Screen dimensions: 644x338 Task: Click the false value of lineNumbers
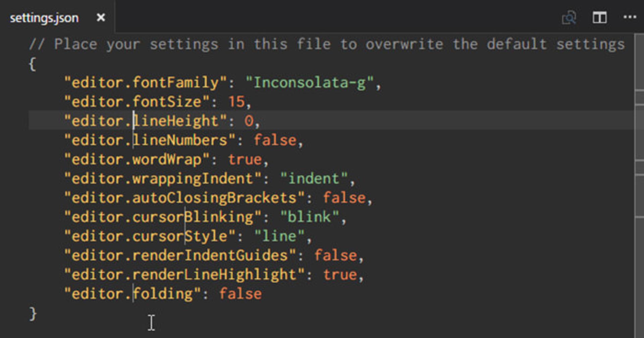pos(275,140)
